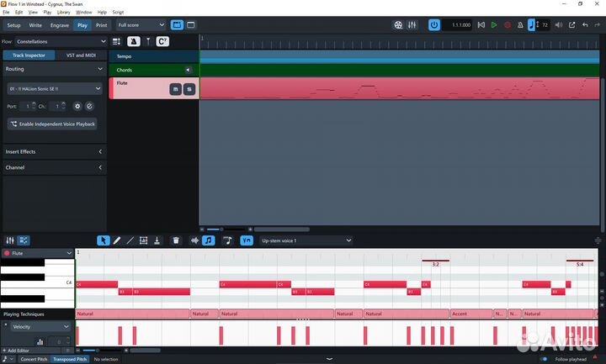Click the green Play transport button

tap(493, 25)
